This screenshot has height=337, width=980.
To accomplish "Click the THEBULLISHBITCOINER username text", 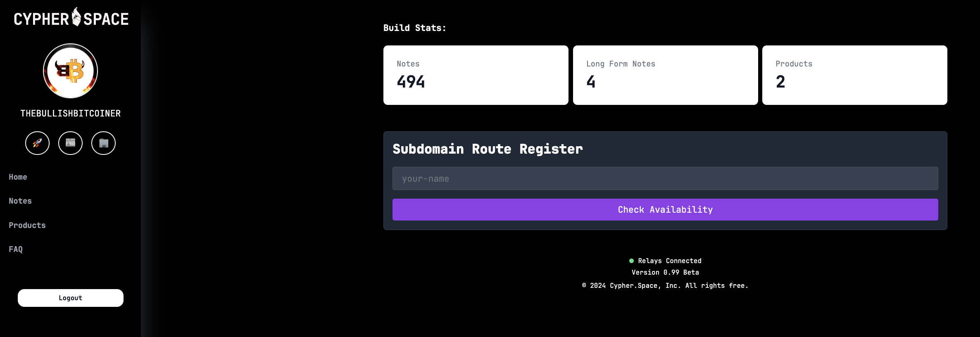I will (71, 114).
